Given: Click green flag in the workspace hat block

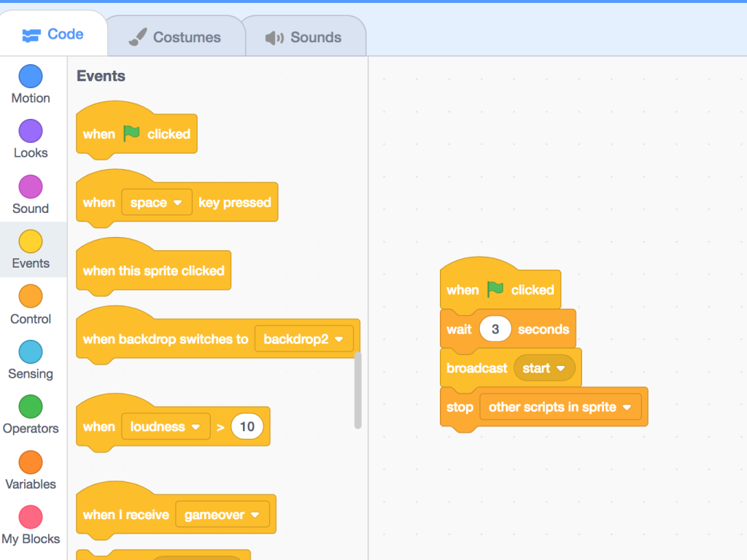Looking at the screenshot, I should click(495, 289).
